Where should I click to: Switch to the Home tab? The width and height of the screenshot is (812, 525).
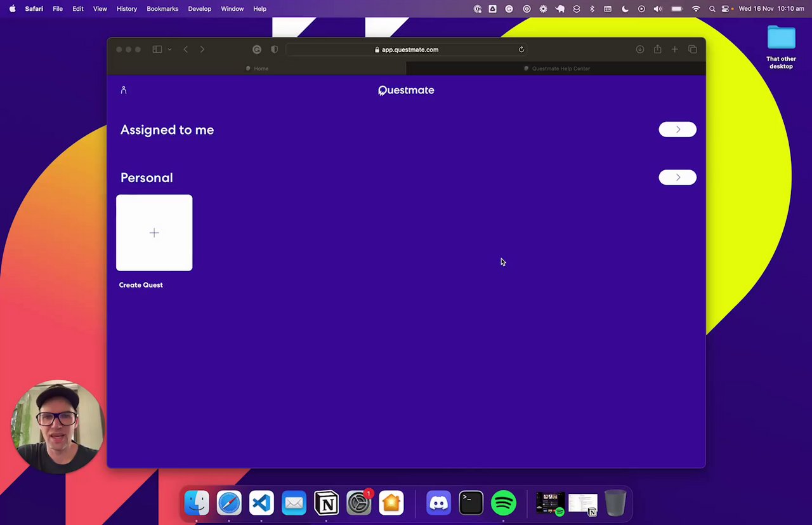pos(257,69)
